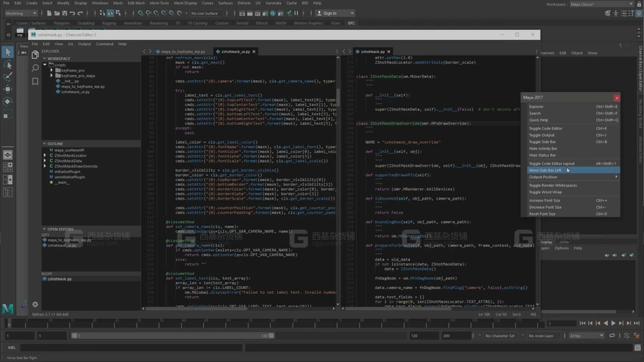Click MEL command line input field
The height and width of the screenshot is (362, 644).
[131, 348]
